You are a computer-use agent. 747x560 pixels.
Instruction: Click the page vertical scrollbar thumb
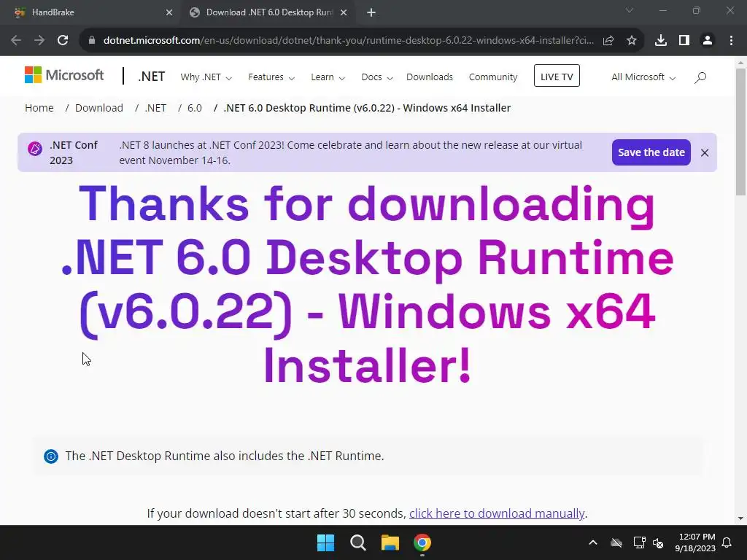tap(740, 132)
